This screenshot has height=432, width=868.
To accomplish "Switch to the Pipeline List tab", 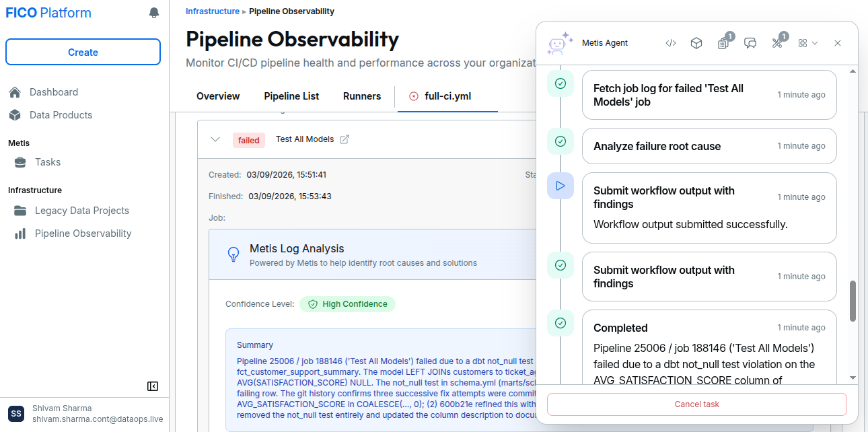I will click(x=291, y=96).
